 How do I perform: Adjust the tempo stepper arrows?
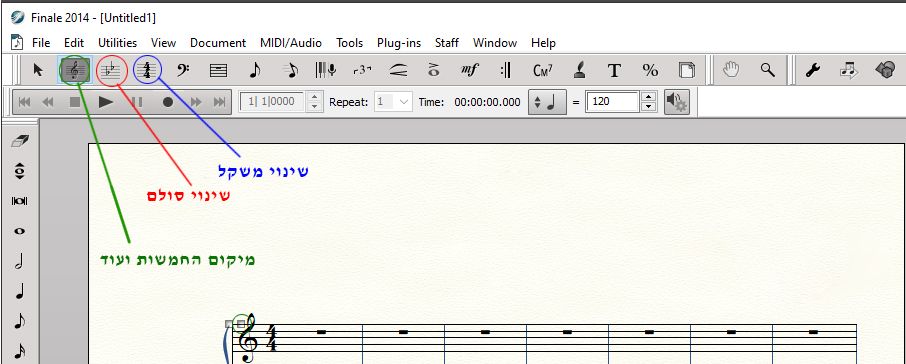649,102
